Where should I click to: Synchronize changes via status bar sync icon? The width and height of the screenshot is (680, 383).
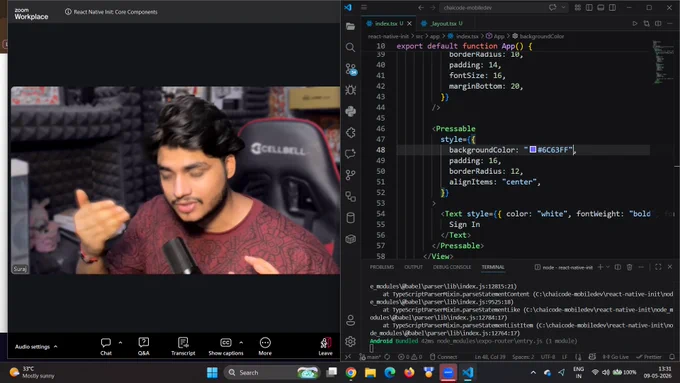pos(387,357)
